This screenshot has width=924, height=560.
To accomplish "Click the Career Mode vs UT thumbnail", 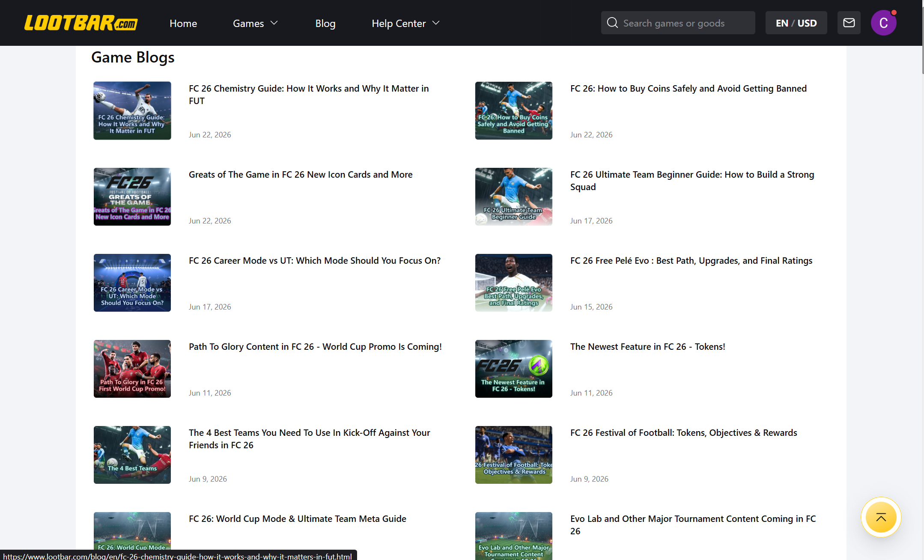I will click(x=132, y=283).
